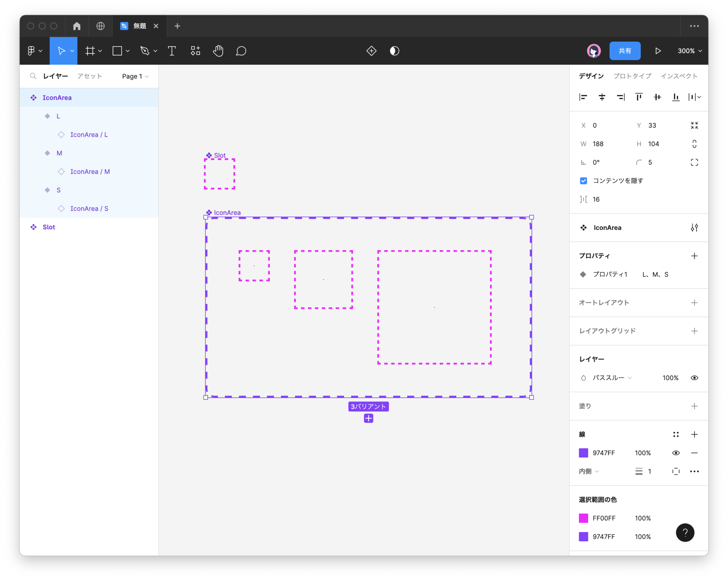Open the Page 1 dropdown
Viewport: 728px width, 580px height.
(x=135, y=76)
